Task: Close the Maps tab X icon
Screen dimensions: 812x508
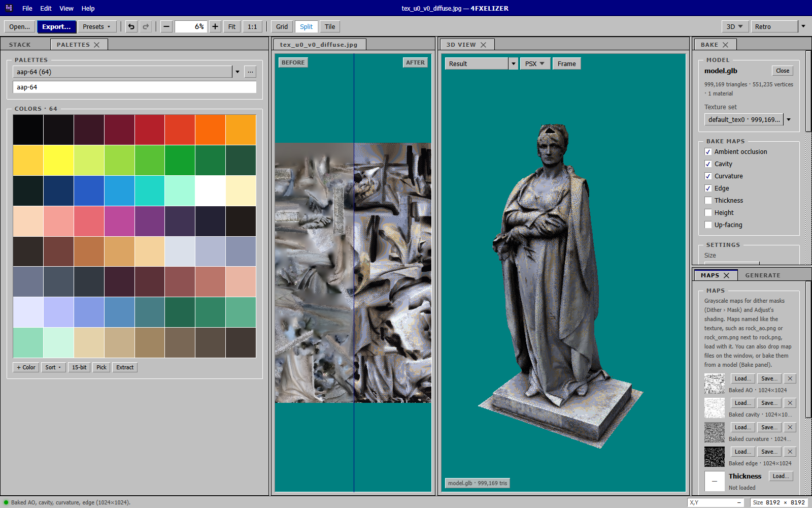Action: (x=726, y=275)
